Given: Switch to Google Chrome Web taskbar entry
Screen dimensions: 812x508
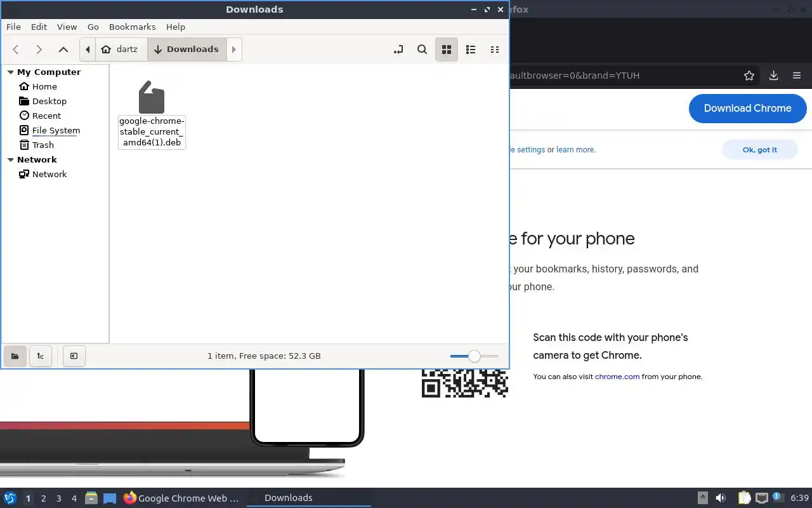Looking at the screenshot, I should (x=182, y=498).
